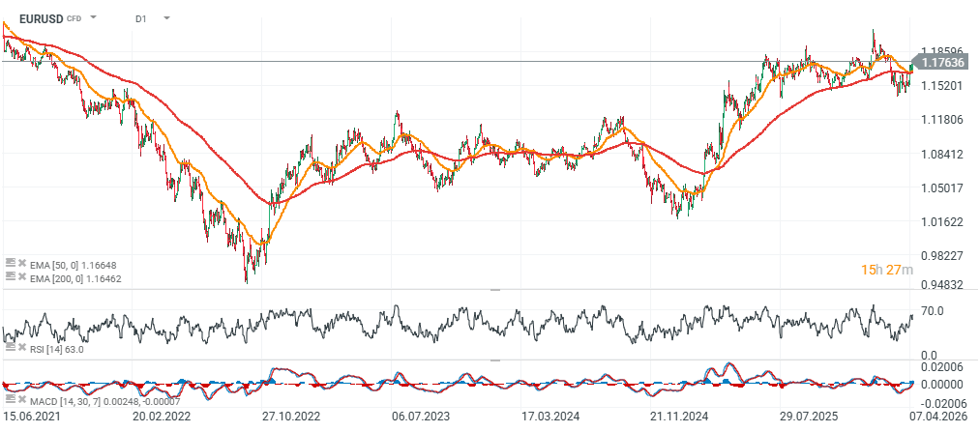The height and width of the screenshot is (432, 980).
Task: Expand the EURUSD symbol dropdown arrow
Action: (x=93, y=17)
